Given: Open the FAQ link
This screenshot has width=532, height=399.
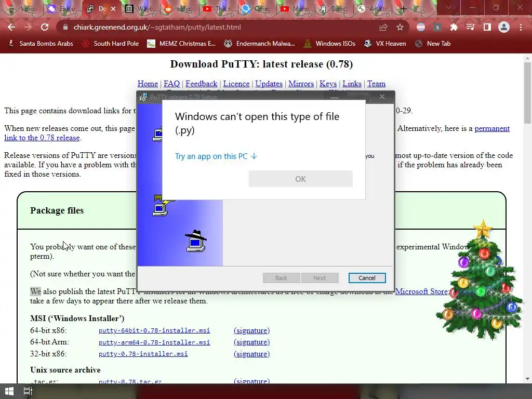Looking at the screenshot, I should (171, 84).
